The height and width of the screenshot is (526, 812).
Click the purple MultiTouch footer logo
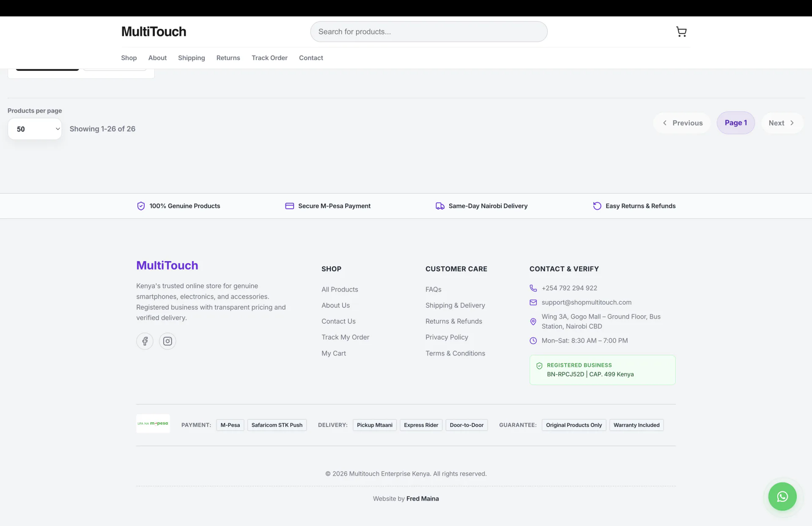point(167,265)
